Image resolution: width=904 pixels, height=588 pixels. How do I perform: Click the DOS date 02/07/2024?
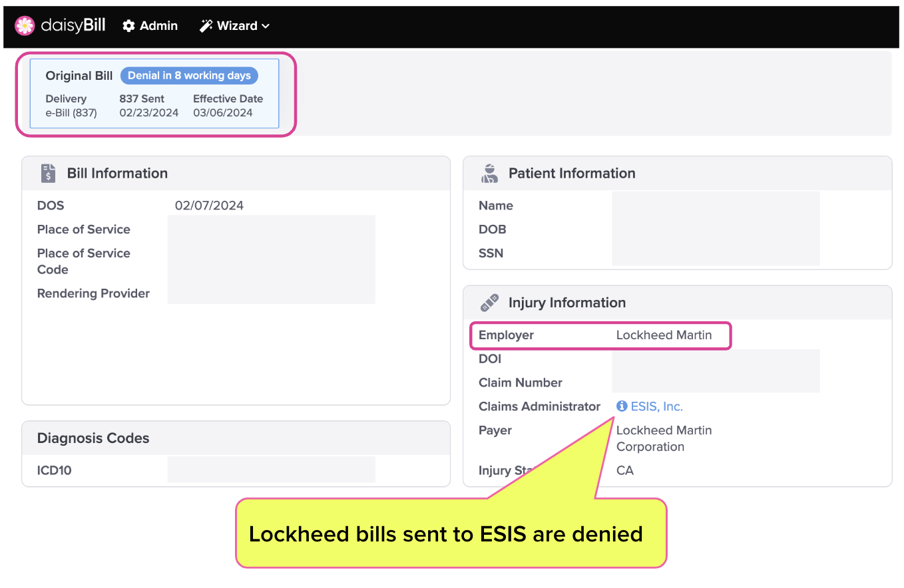[209, 206]
